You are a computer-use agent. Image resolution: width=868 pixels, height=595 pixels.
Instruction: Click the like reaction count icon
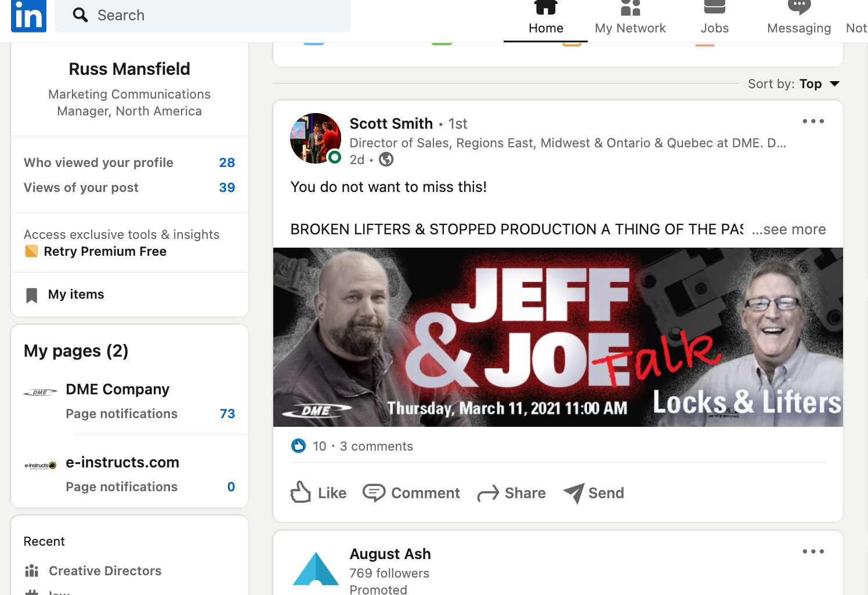[298, 446]
